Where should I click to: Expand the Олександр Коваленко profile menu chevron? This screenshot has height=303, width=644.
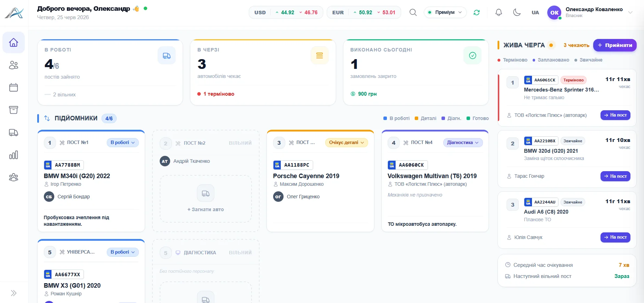(630, 13)
